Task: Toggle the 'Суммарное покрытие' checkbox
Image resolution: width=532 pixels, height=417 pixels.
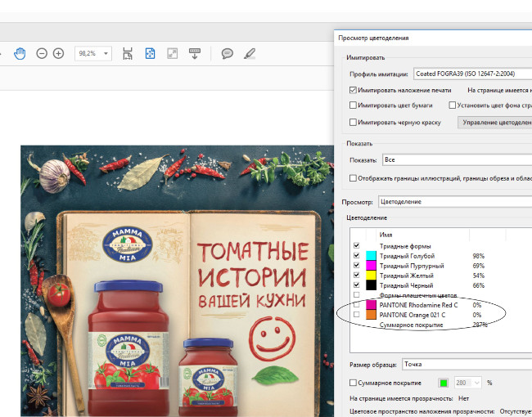Action: pyautogui.click(x=353, y=383)
